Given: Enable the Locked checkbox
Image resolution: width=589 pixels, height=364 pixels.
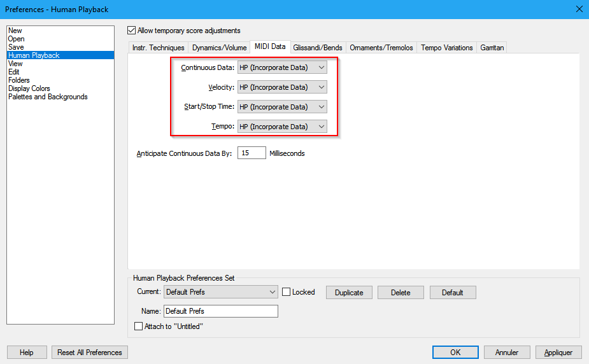Looking at the screenshot, I should click(287, 292).
